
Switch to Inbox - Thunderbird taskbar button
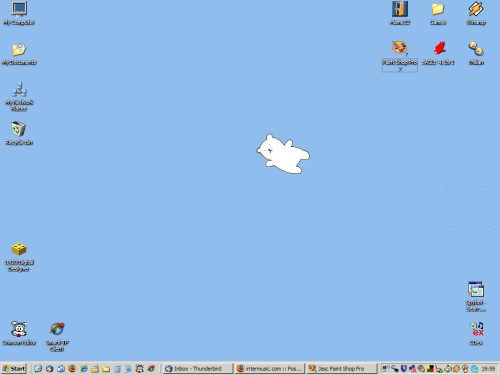[198, 368]
